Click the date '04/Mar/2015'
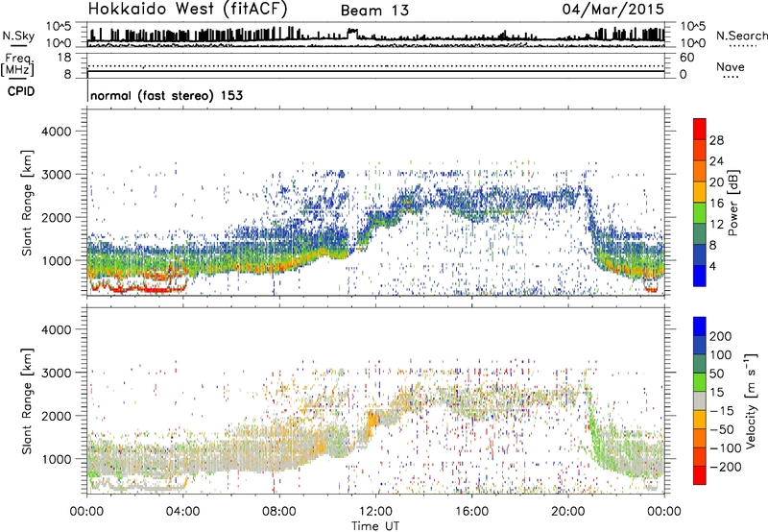Viewport: 768px width, 532px height. tap(613, 9)
